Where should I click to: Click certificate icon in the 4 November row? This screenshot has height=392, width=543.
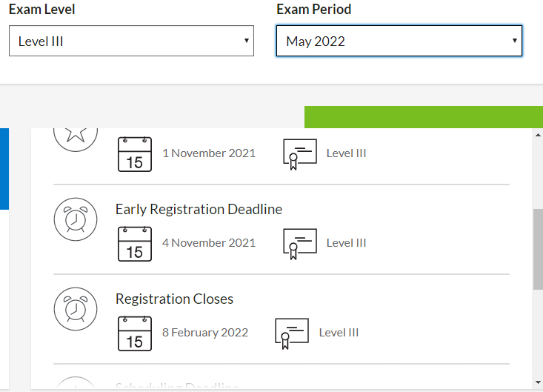coord(299,244)
